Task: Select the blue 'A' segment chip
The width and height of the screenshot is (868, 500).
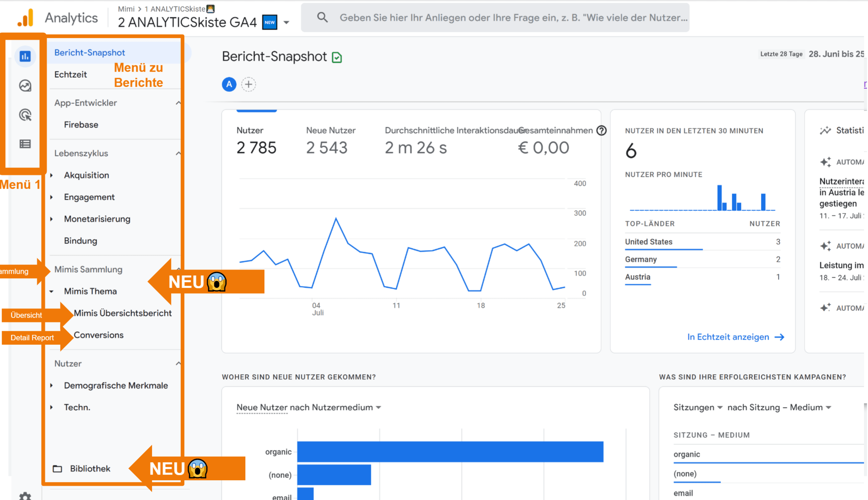Action: (x=229, y=84)
